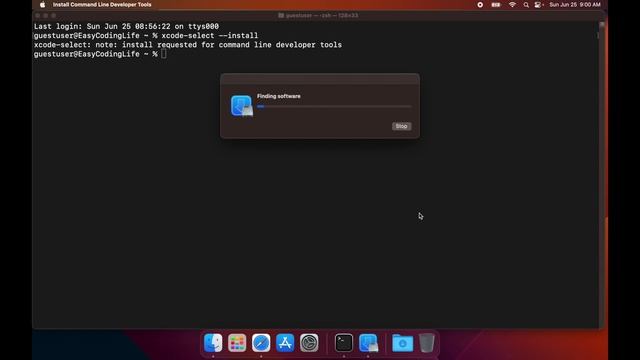Click the screen recording indicator in the menu bar
The width and height of the screenshot is (640, 360).
click(480, 5)
